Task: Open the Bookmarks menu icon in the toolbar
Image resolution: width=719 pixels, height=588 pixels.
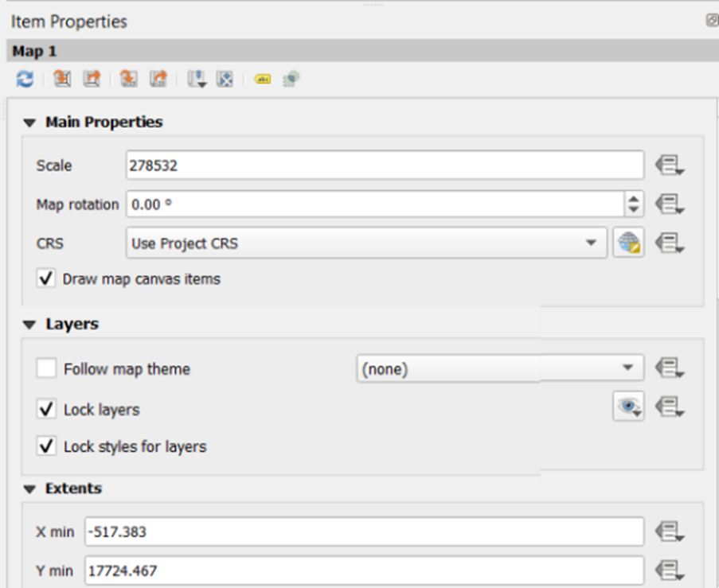Action: [196, 79]
